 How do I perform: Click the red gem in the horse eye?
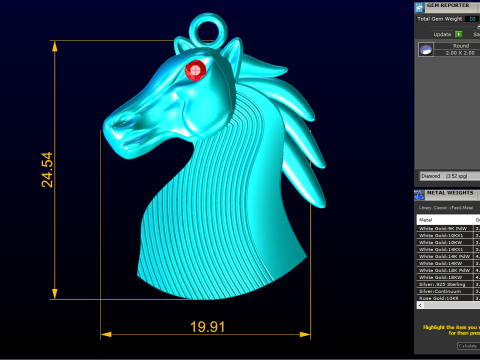click(195, 70)
